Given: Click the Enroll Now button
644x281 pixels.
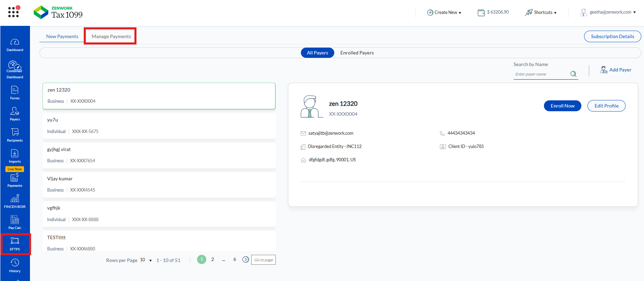Looking at the screenshot, I should 562,106.
